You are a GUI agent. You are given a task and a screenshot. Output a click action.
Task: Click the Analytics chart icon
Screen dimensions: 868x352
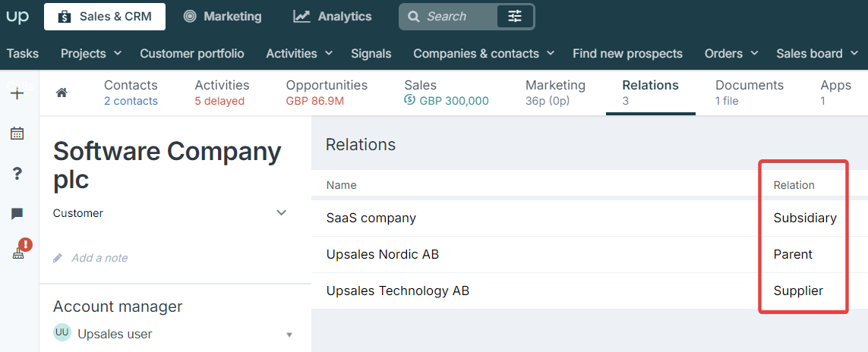301,17
